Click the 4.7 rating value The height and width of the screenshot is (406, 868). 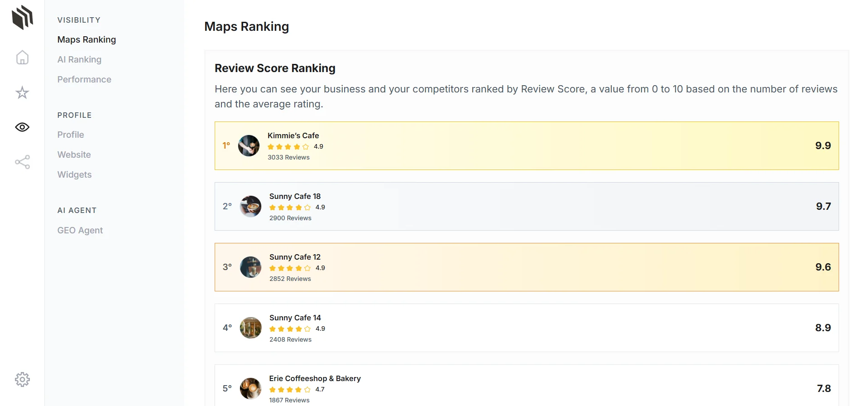320,389
